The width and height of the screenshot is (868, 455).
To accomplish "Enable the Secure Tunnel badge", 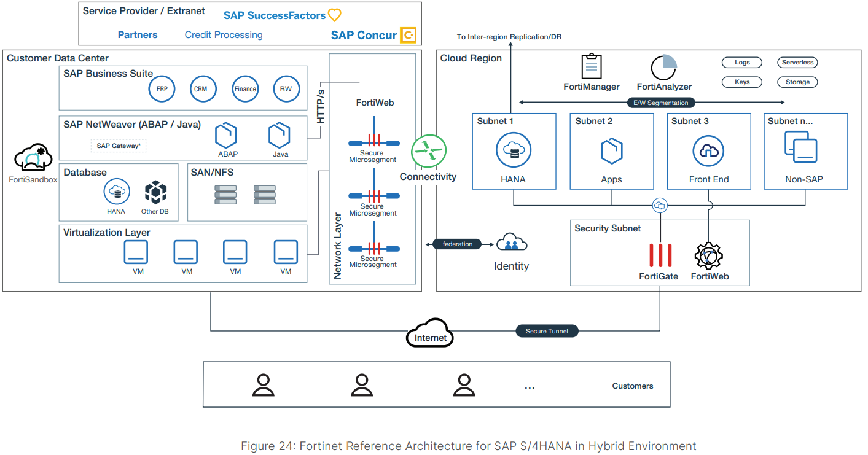I will pyautogui.click(x=546, y=330).
